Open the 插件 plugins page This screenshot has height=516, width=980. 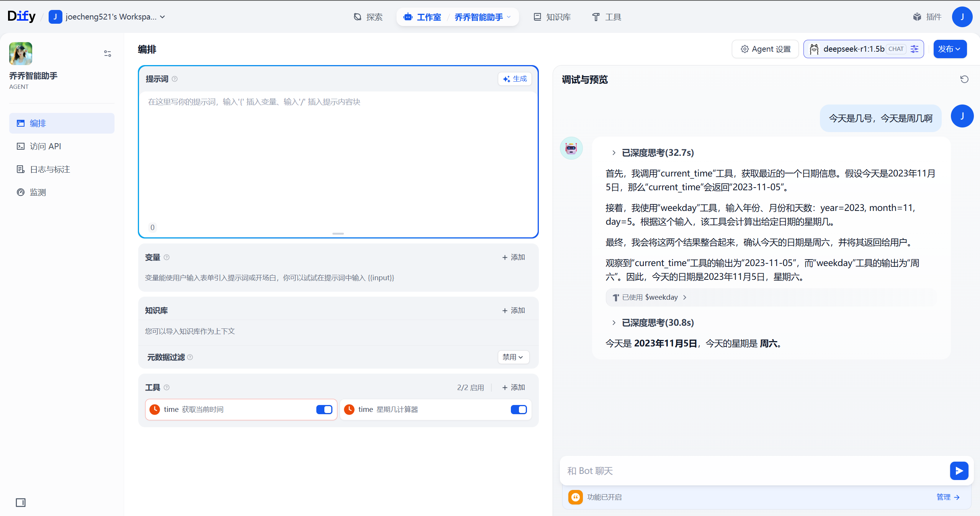pos(927,17)
